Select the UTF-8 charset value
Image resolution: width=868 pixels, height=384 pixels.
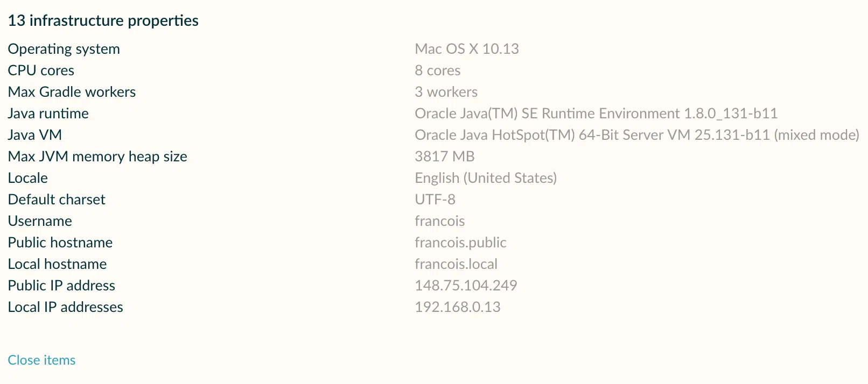(435, 200)
